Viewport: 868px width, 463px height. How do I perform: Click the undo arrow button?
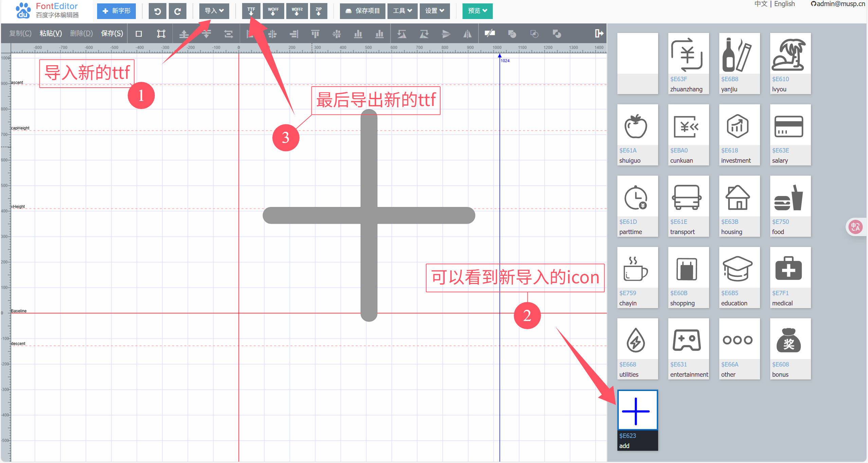[x=157, y=11]
